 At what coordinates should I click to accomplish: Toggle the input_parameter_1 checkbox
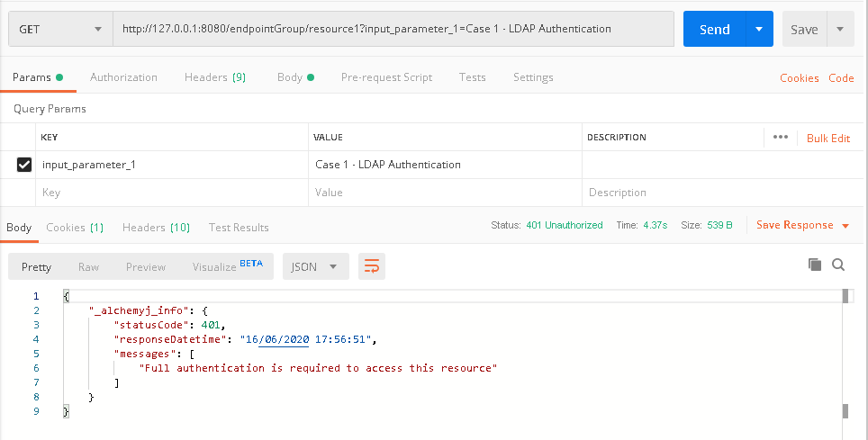click(24, 165)
